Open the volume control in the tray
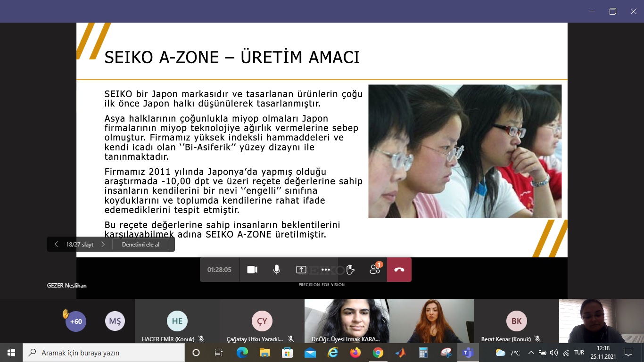 point(554,353)
